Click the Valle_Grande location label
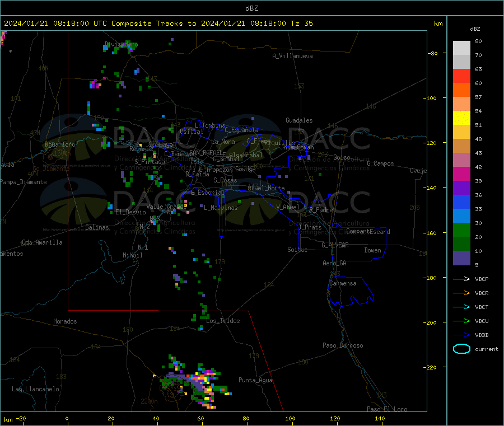The height and width of the screenshot is (426, 504). point(166,206)
